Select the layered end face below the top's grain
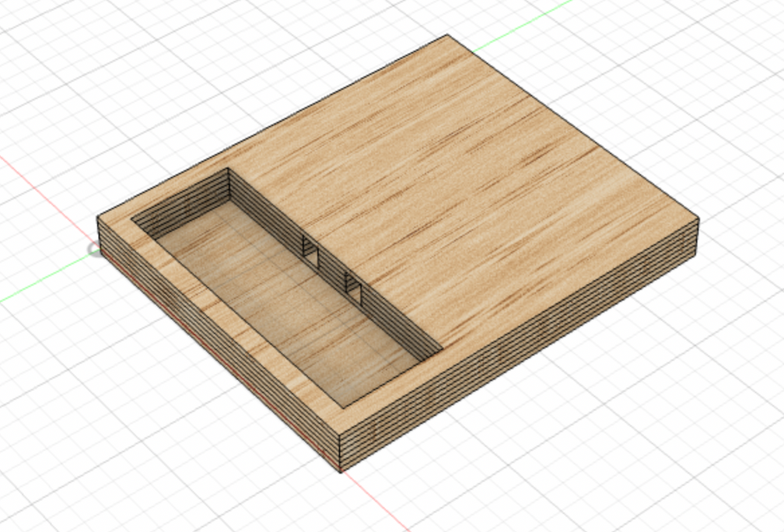This screenshot has width=784, height=532. coord(520,345)
